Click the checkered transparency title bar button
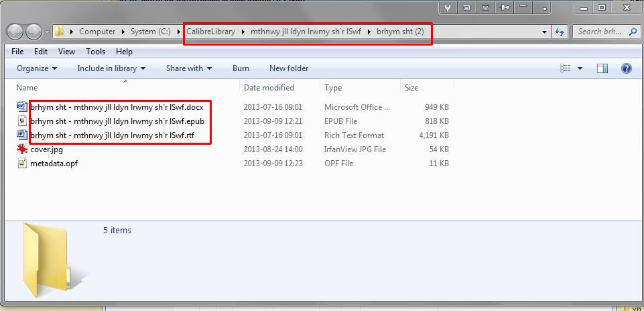 [485, 7]
